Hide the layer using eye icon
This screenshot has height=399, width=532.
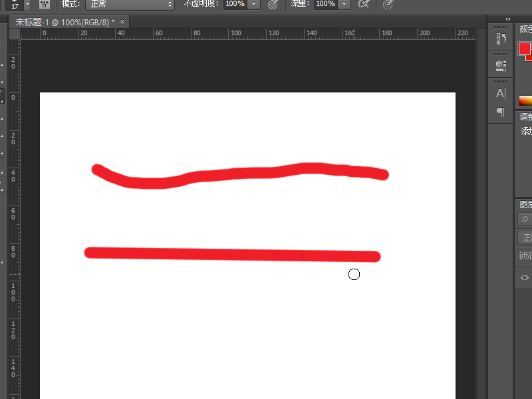point(525,277)
